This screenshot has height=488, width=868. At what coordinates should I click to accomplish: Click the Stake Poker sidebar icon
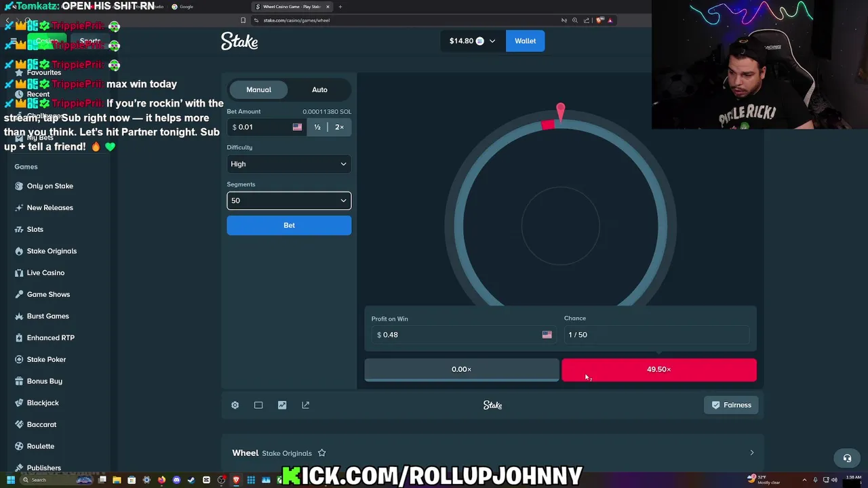(x=19, y=359)
